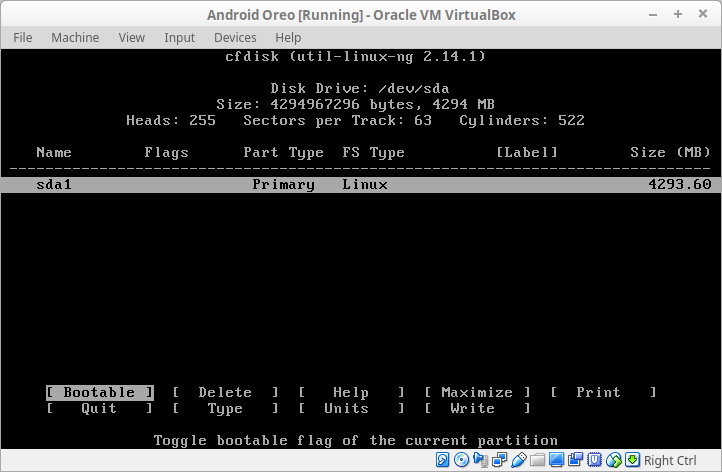Close the Android Oreo VirtualBox window

(x=703, y=14)
